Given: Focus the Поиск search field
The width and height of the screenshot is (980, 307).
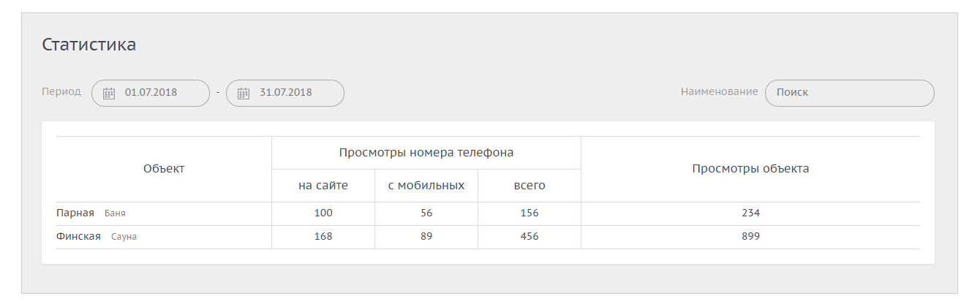Looking at the screenshot, I should (849, 93).
